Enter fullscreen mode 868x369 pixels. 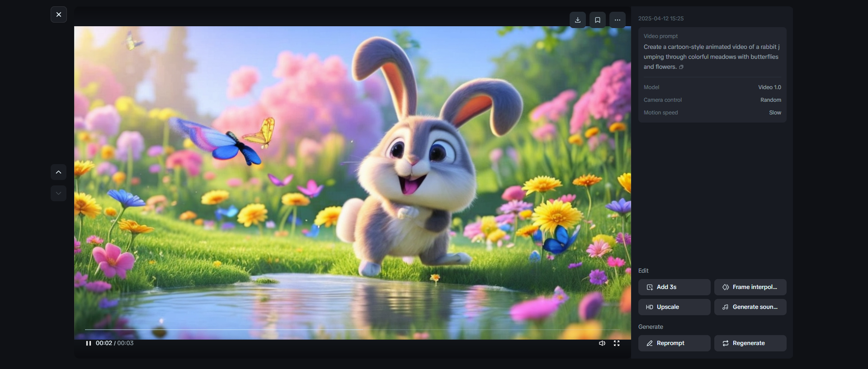tap(617, 343)
